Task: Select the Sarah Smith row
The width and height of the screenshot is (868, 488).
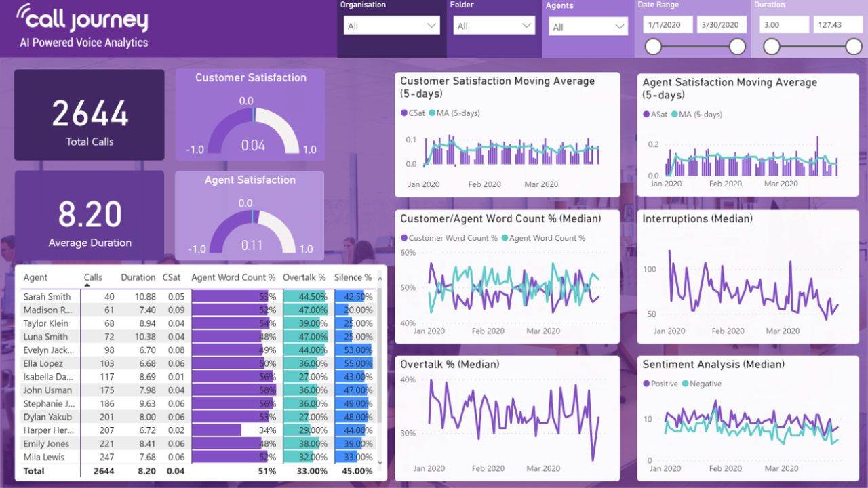Action: point(197,296)
